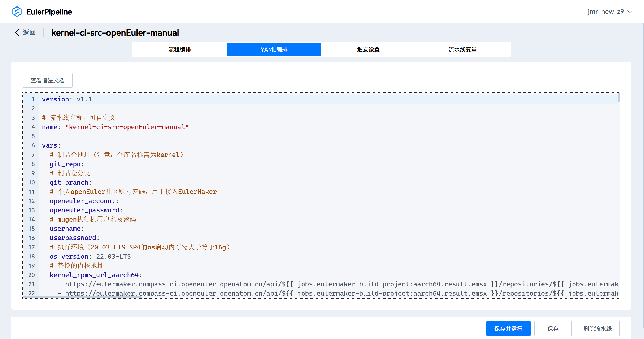The width and height of the screenshot is (644, 339).
Task: Click the 'kernel_rpms_url_aarch64:' line
Action: point(96,275)
